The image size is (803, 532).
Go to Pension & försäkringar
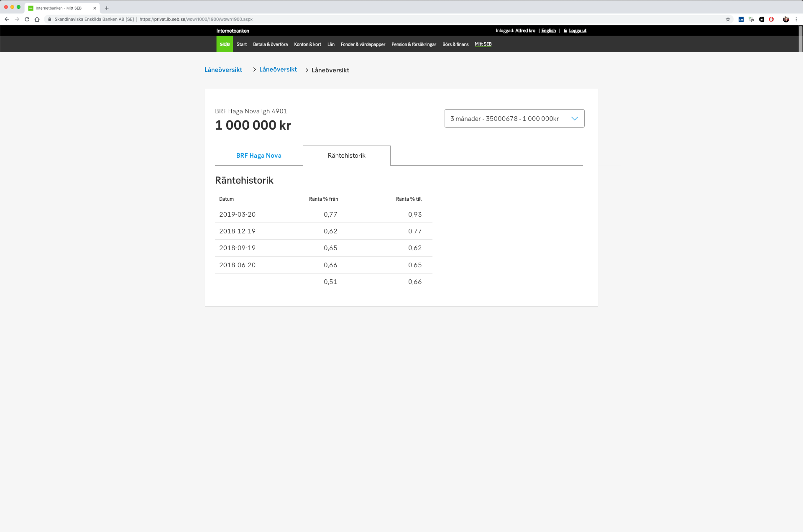[x=413, y=44]
